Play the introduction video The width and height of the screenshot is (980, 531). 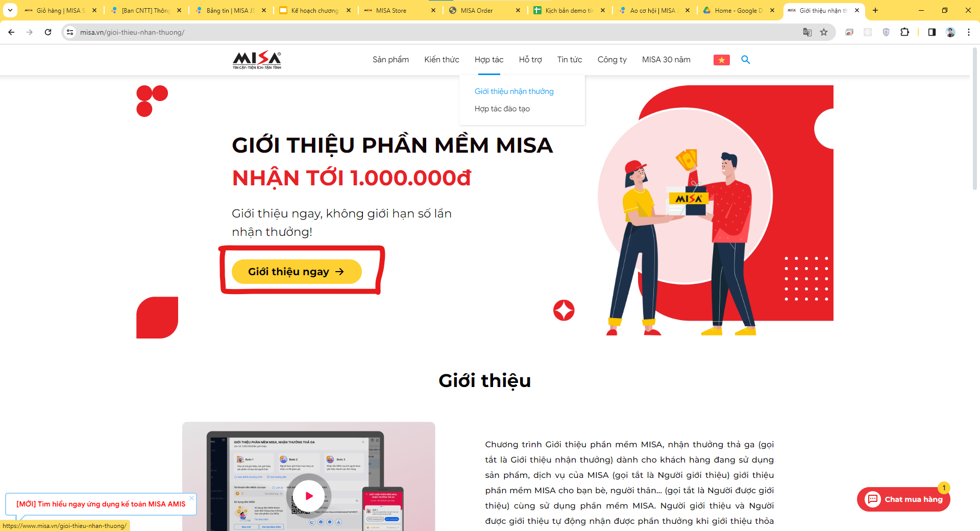tap(309, 496)
